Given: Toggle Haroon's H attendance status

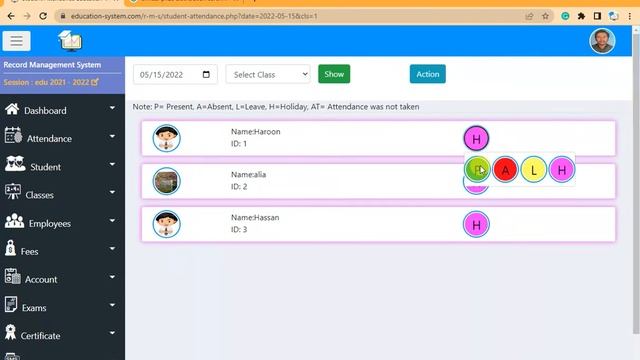Looking at the screenshot, I should pos(476,139).
